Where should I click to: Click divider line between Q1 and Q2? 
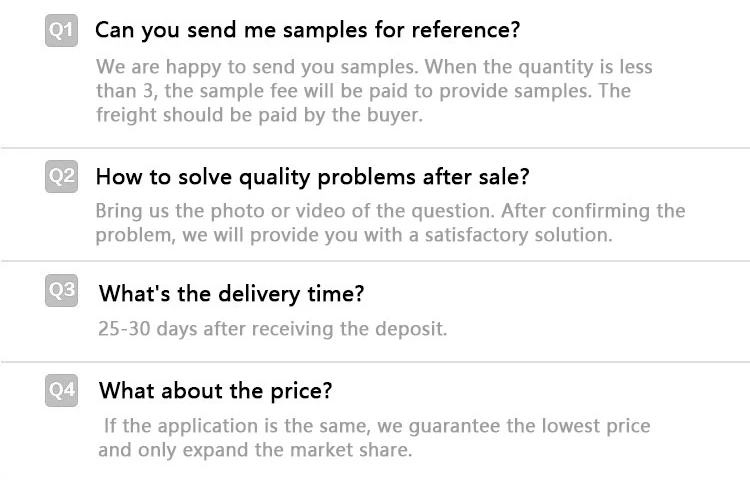pyautogui.click(x=375, y=148)
